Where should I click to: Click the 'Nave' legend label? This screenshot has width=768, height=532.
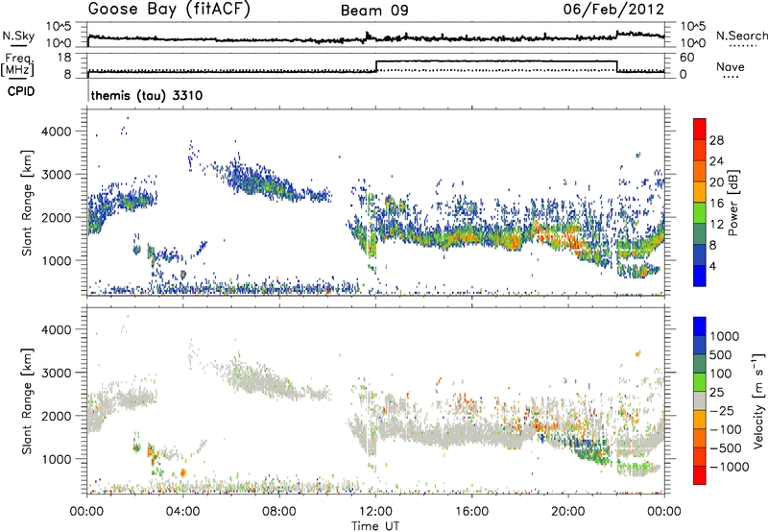(731, 66)
